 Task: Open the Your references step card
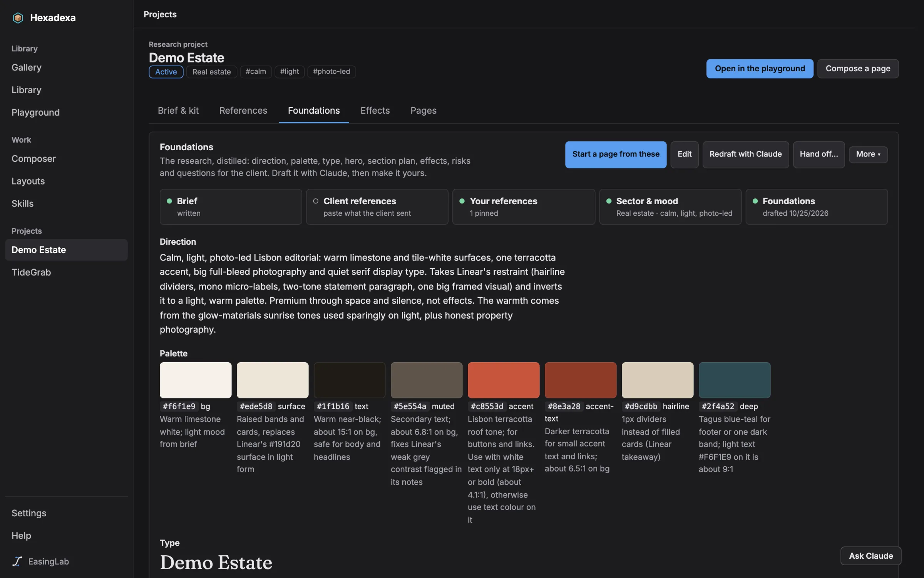click(524, 207)
